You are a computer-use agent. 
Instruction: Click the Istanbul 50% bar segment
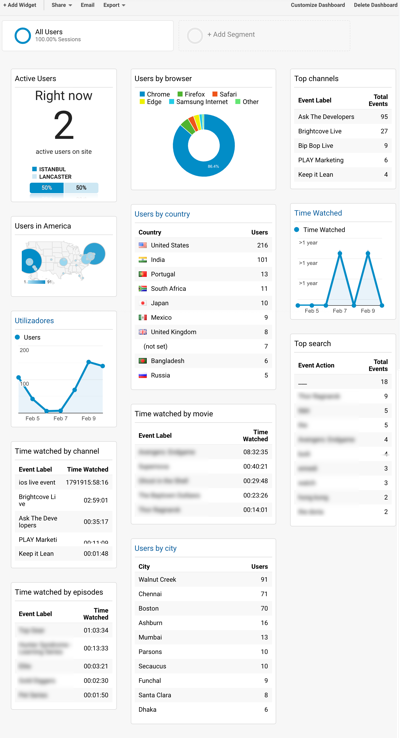tap(47, 188)
